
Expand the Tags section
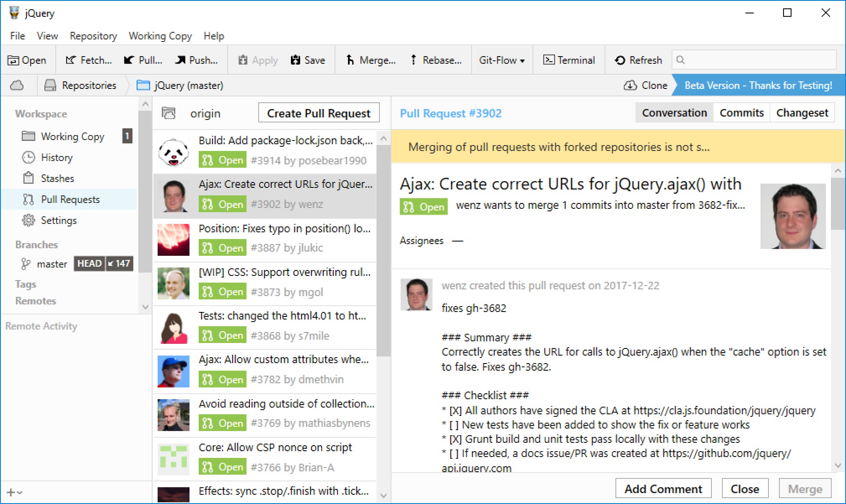click(26, 284)
